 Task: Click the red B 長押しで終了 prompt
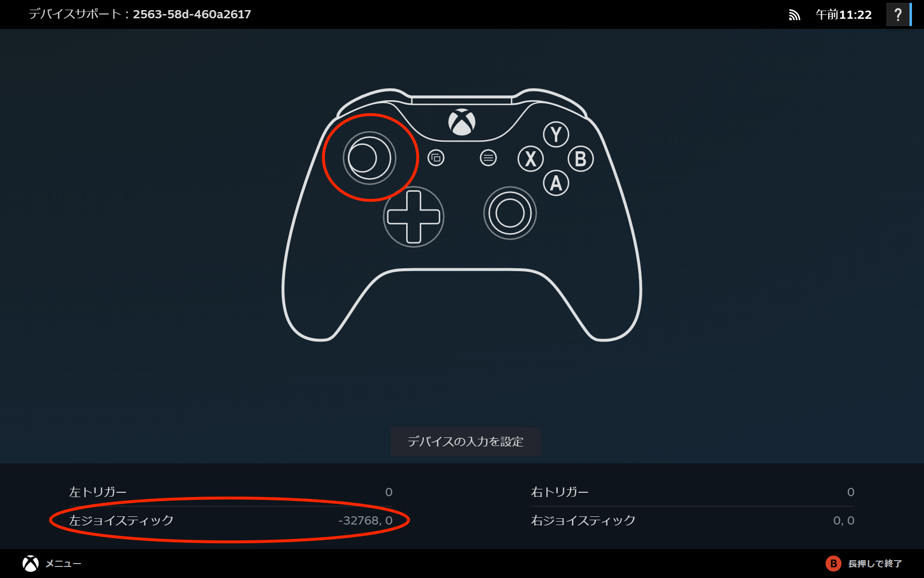[x=864, y=564]
